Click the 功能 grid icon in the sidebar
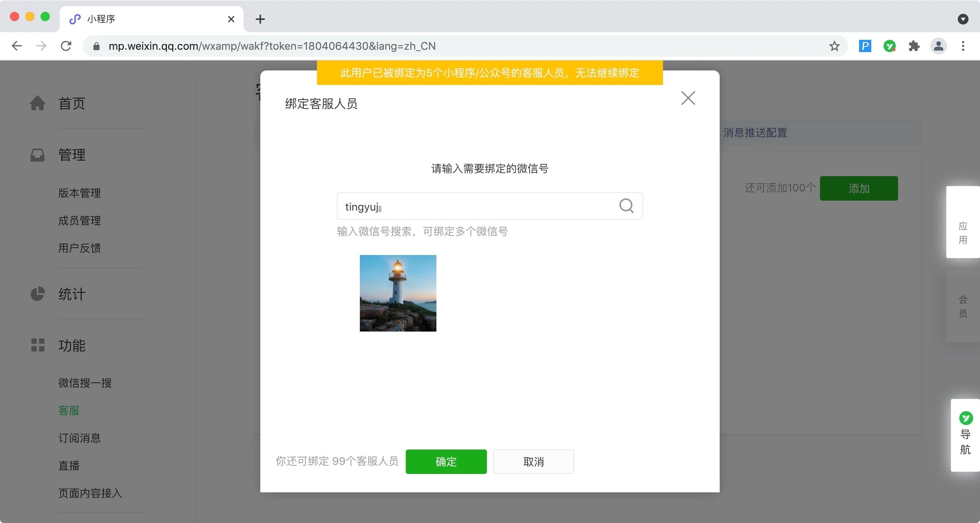Screen dimensions: 980x523 point(38,345)
